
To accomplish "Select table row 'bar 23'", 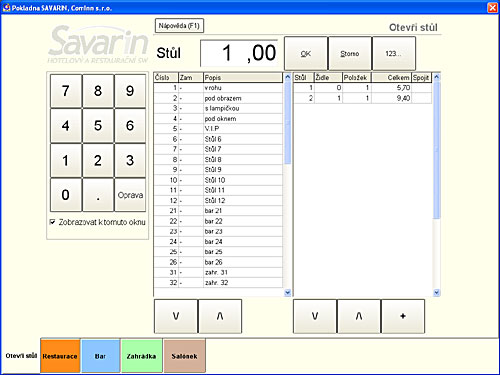I will pos(218,231).
